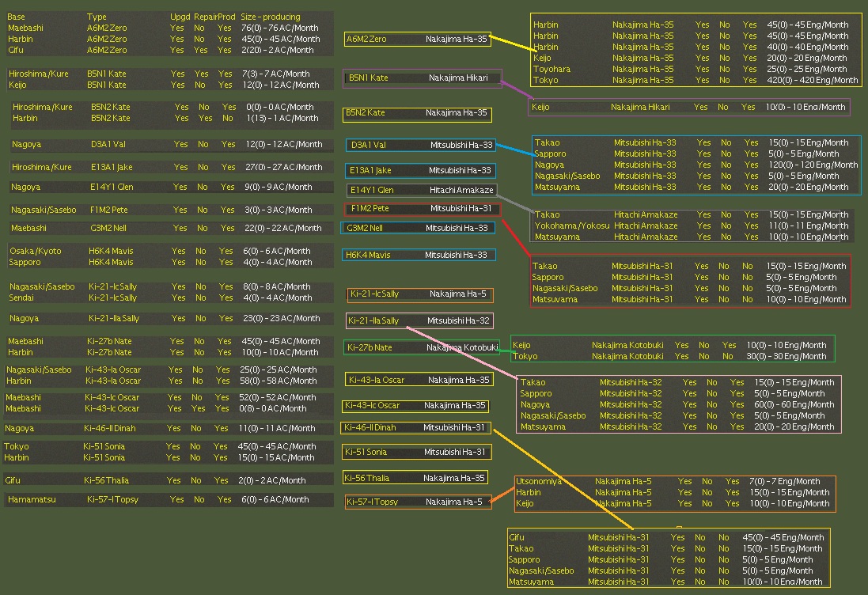
Task: Select '60(0) - 60 Eng/Month' Nagoya Ha-32 output
Action: coord(794,404)
